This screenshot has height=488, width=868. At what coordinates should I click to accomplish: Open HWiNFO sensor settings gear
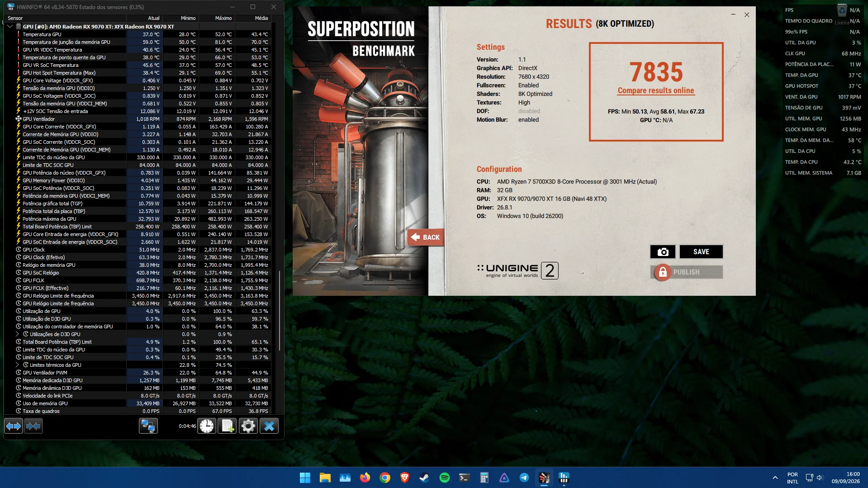coord(248,426)
